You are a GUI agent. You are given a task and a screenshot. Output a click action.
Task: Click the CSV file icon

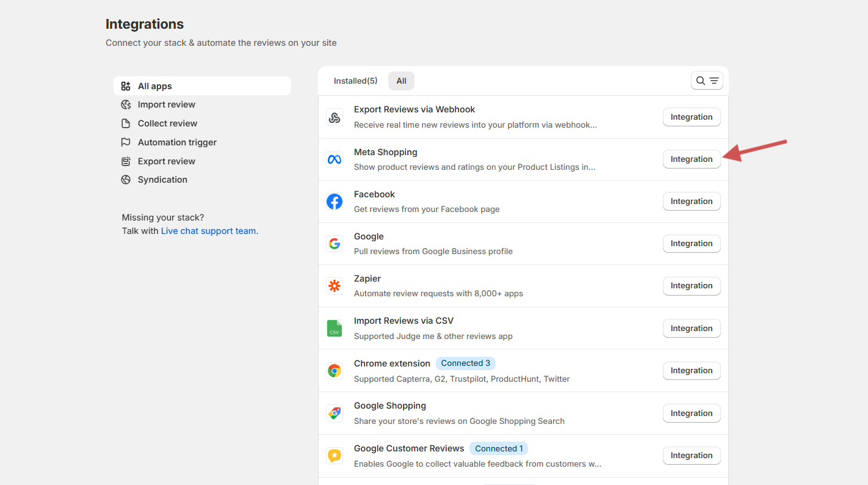334,329
